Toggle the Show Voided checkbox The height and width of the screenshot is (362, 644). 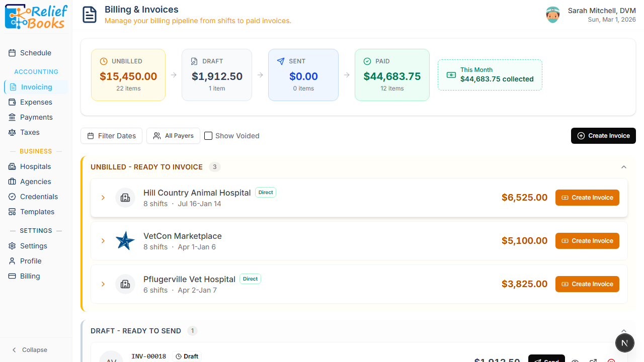[x=208, y=136]
